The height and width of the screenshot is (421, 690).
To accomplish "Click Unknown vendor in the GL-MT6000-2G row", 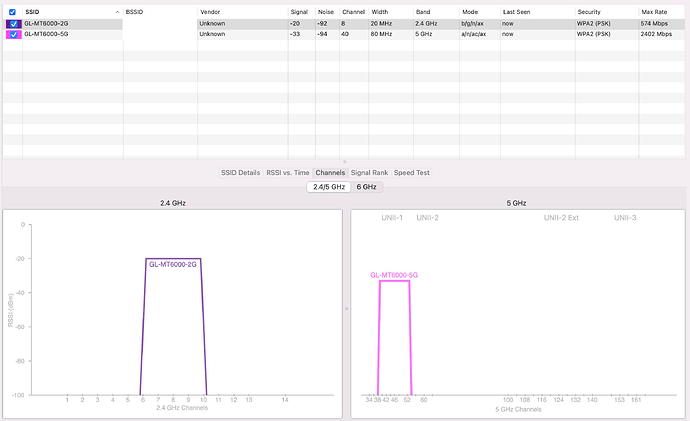I will pos(212,24).
